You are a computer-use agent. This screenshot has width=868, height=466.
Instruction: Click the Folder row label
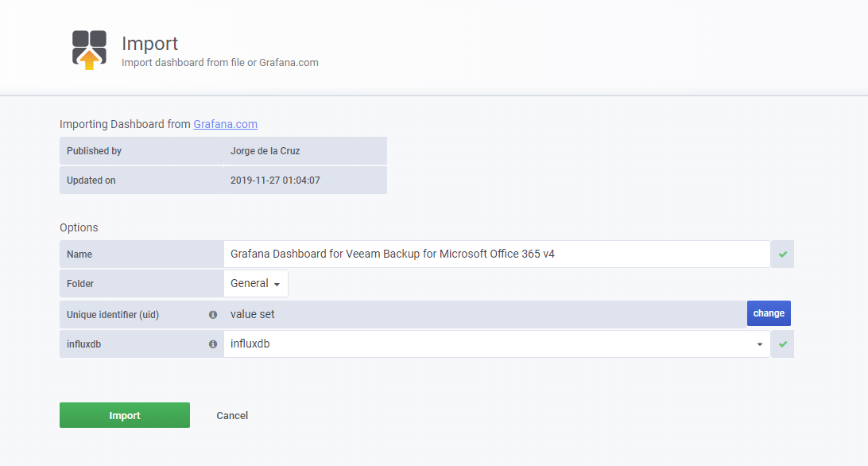80,284
